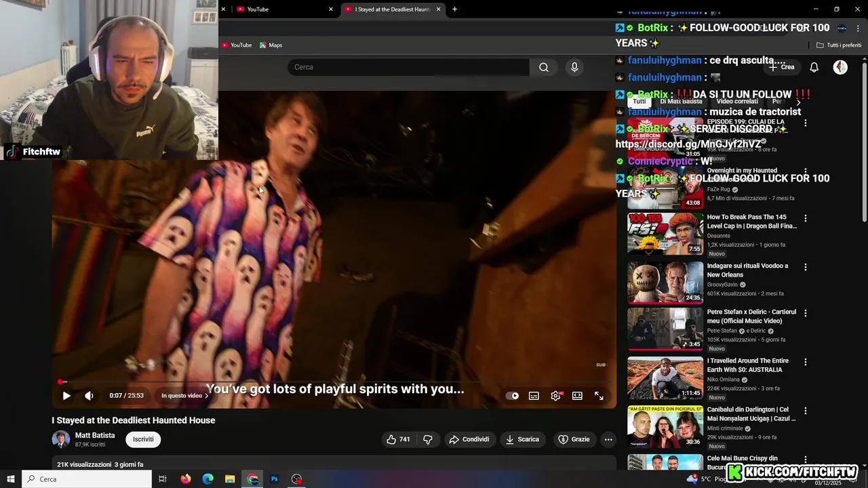Subscribe with the Iscriviti button
868x488 pixels.
pos(143,439)
